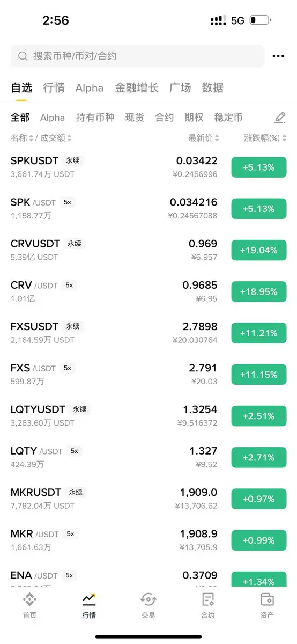The image size is (297, 644).
Task: Sort by 最新价 latest price
Action: click(204, 138)
